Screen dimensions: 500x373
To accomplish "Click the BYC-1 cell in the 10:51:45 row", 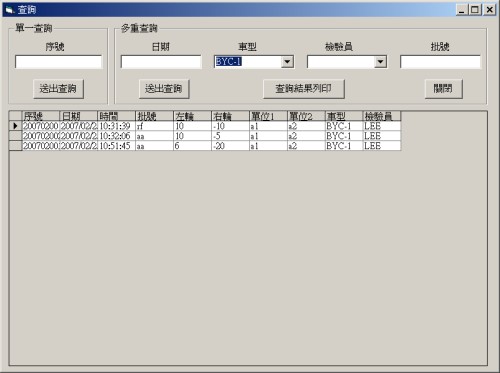I will pos(344,146).
